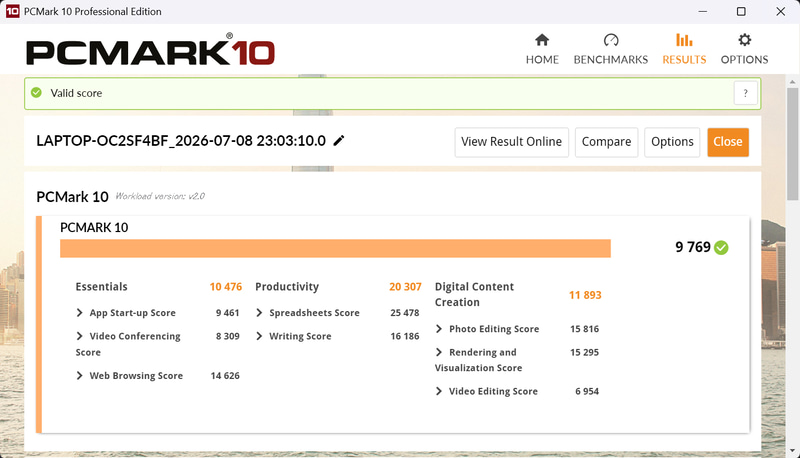Minimize the PCMark 10 window
Image resolution: width=800 pixels, height=458 pixels.
(703, 11)
